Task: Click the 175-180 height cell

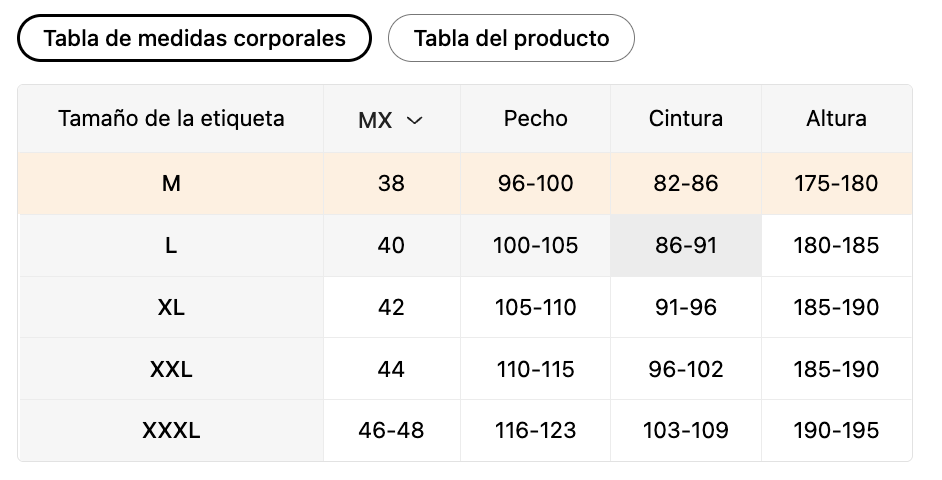Action: pyautogui.click(x=836, y=184)
